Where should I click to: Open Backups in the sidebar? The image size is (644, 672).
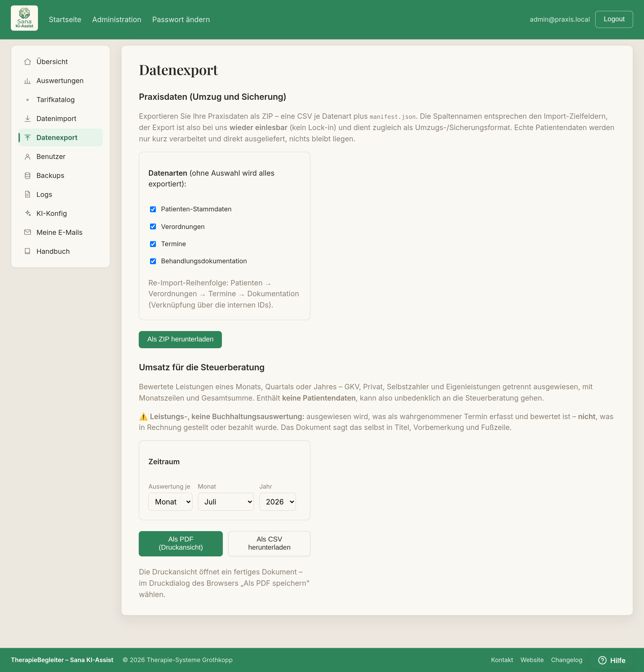(60, 175)
